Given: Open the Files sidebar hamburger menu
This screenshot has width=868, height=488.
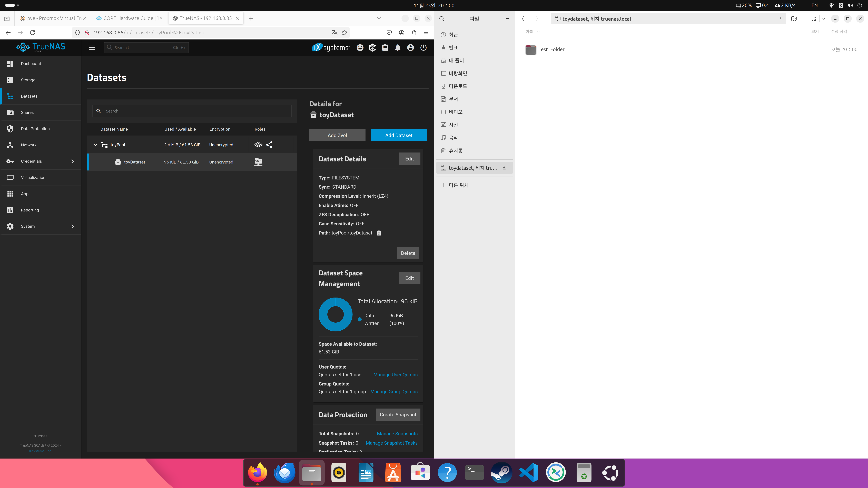Looking at the screenshot, I should click(507, 19).
